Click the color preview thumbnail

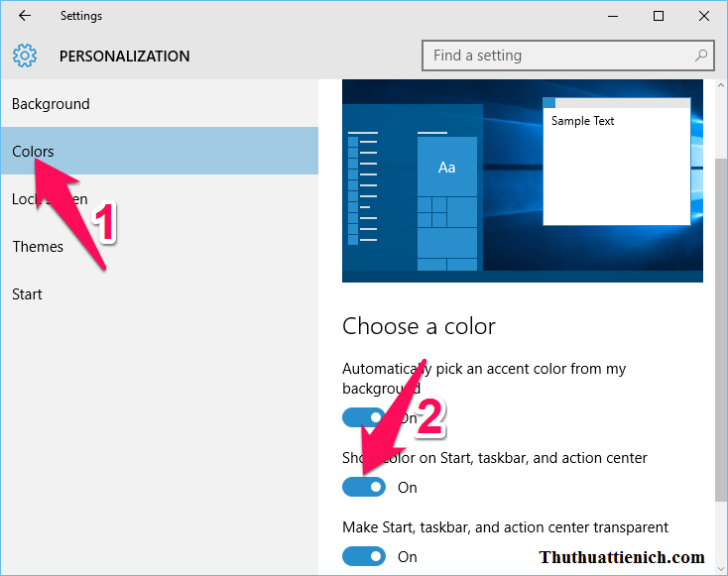(523, 180)
